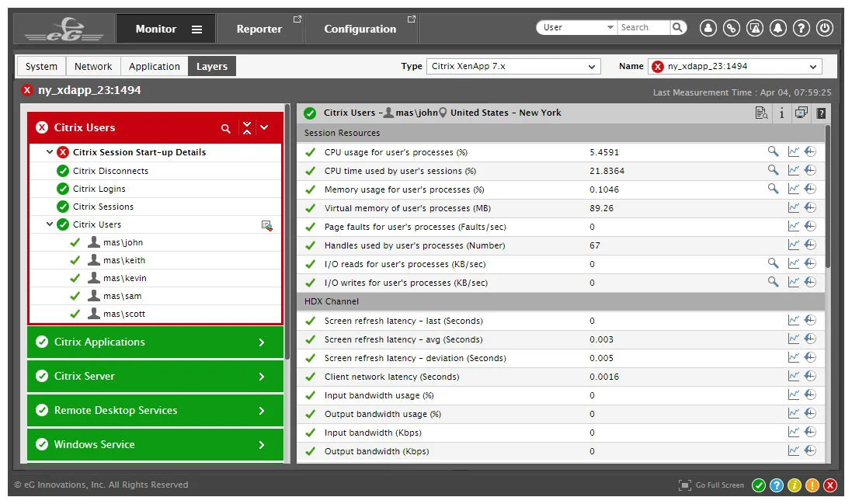Collapse Citrix Session Start-up Details tree node
Viewport: 852px width, 504px height.
click(x=50, y=152)
